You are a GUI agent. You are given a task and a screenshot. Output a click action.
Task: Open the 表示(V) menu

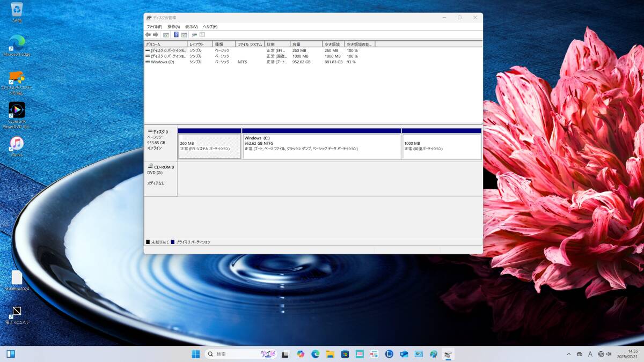tap(192, 26)
